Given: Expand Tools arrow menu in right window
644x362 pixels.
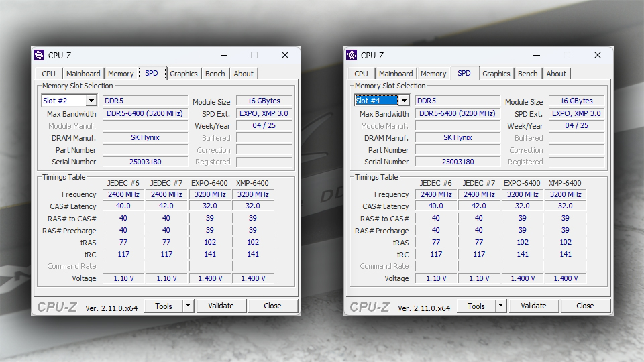Looking at the screenshot, I should [x=500, y=306].
